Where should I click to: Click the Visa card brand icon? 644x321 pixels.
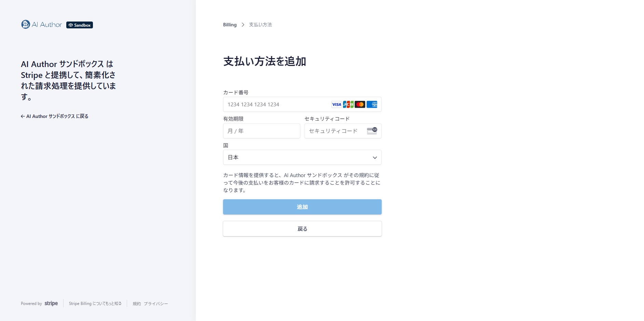(336, 105)
